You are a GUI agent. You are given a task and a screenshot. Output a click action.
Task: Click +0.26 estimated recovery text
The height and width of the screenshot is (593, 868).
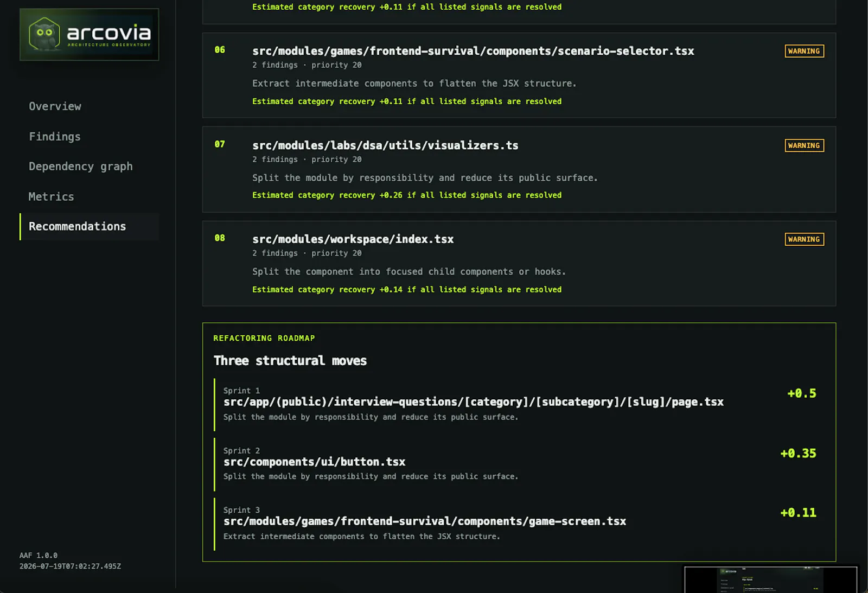pos(407,195)
